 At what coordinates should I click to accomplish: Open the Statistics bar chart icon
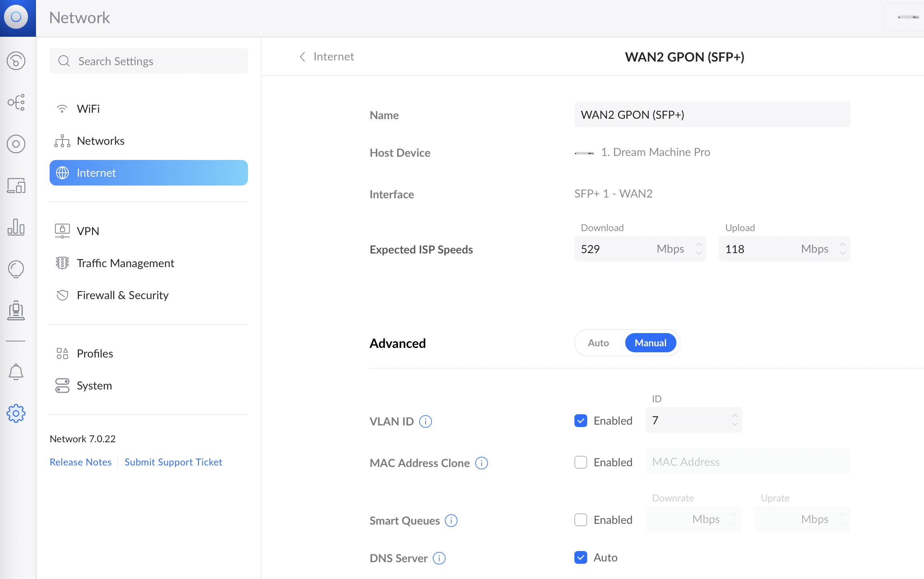pyautogui.click(x=16, y=227)
